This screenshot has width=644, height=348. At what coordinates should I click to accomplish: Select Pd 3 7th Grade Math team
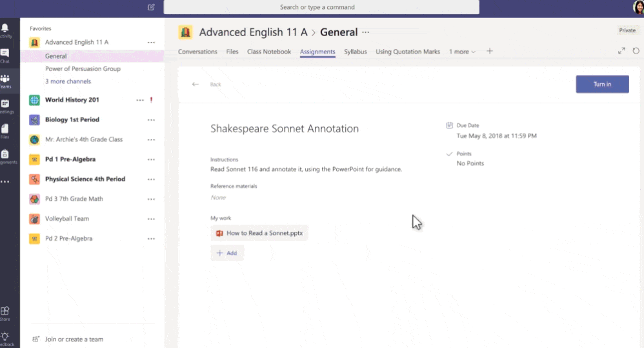click(74, 199)
